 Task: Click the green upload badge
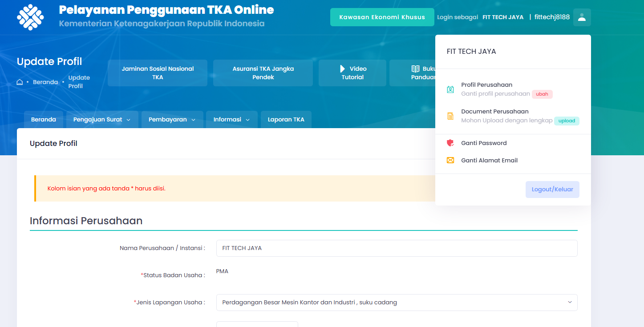click(x=567, y=121)
